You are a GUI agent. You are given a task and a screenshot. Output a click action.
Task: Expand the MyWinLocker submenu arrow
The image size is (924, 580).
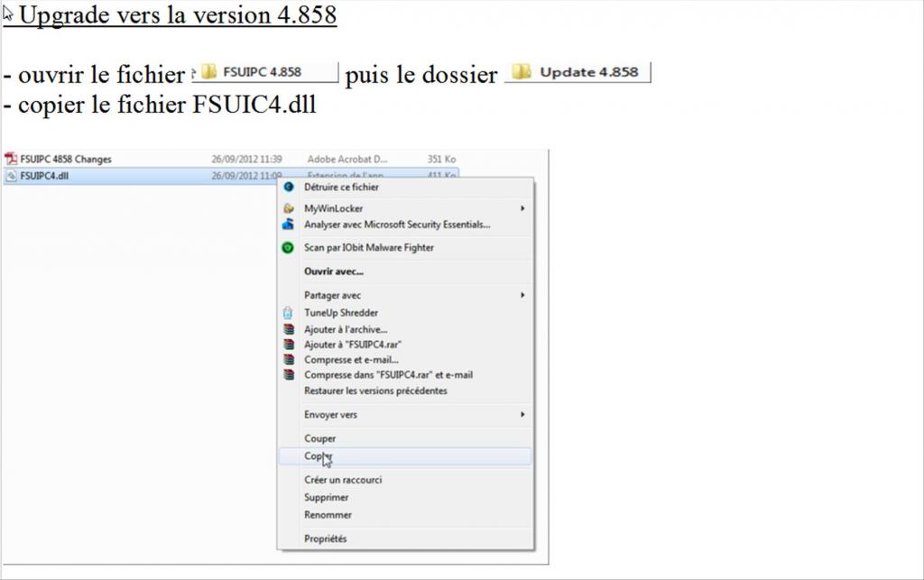(522, 208)
